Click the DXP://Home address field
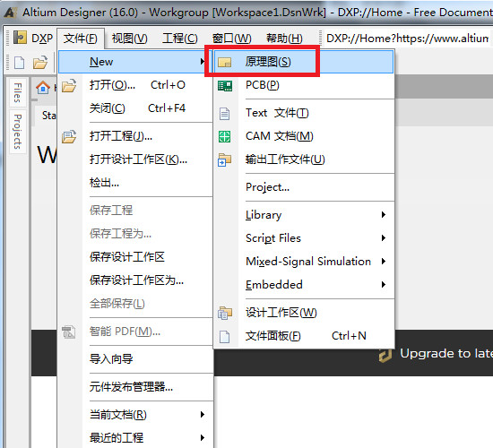This screenshot has width=493, height=448. point(408,39)
